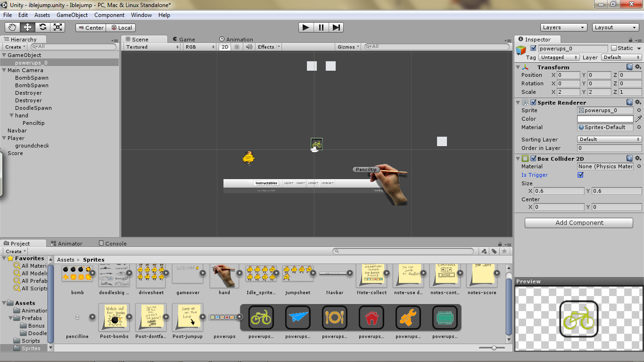Select DoodleSpawn in the Hierarchy
Image resolution: width=644 pixels, height=362 pixels.
(x=33, y=108)
